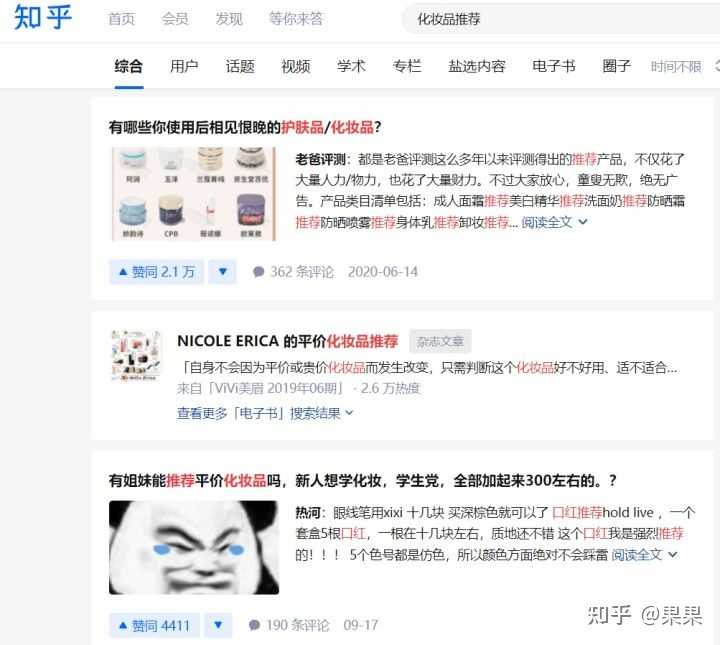The image size is (720, 645).
Task: Open the 会员 navigation item
Action: point(175,19)
